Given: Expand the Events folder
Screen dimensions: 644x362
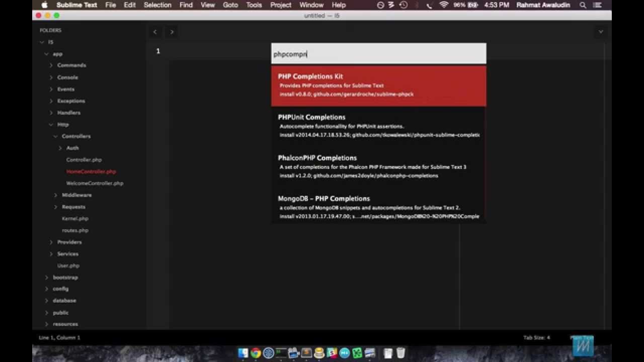Looking at the screenshot, I should [x=51, y=89].
